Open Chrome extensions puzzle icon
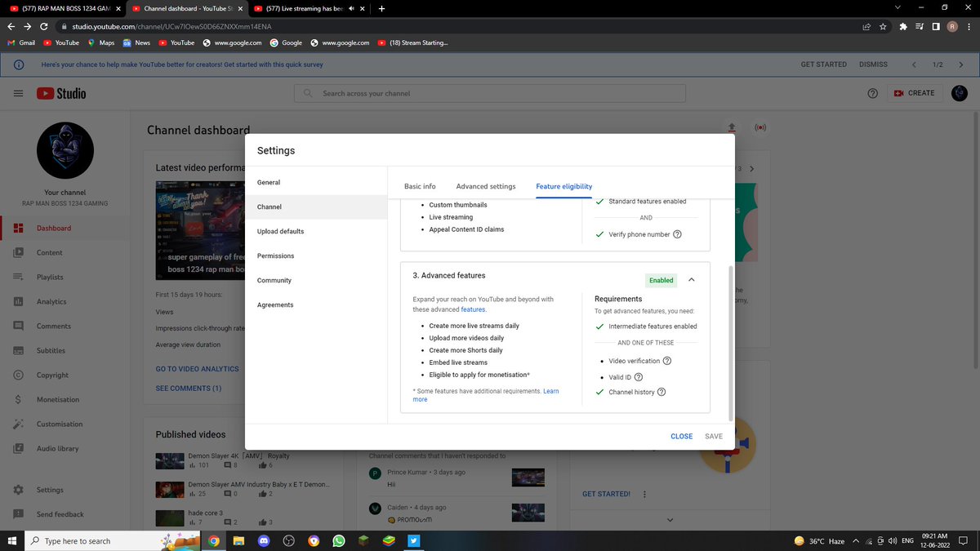The image size is (980, 551). coord(902,26)
